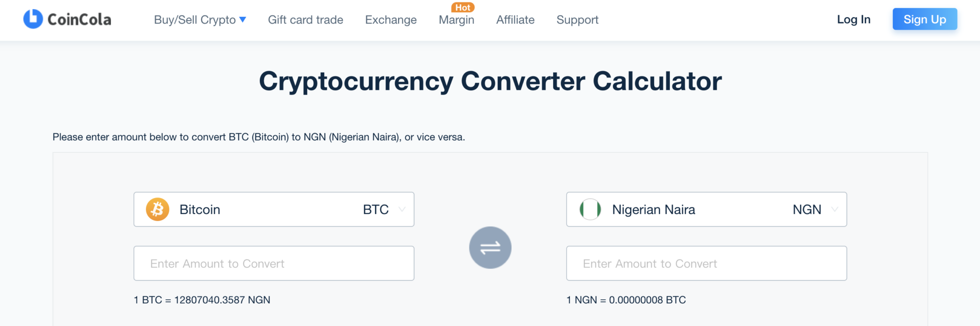Image resolution: width=980 pixels, height=326 pixels.
Task: Navigate to the Exchange section
Action: [390, 20]
